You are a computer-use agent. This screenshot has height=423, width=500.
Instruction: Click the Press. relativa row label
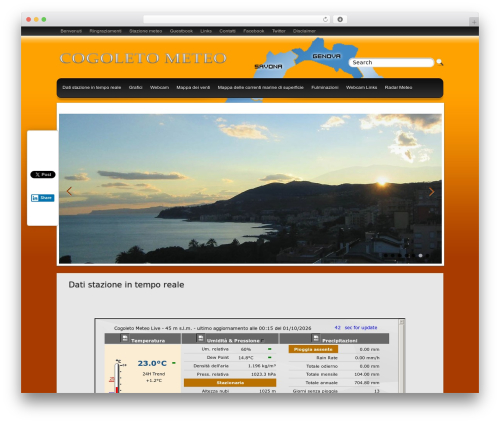pos(213,374)
